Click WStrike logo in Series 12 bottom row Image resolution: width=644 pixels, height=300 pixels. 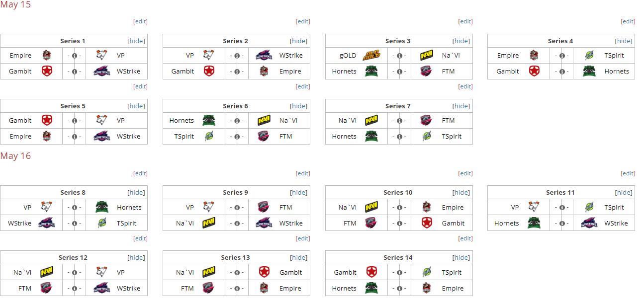pyautogui.click(x=102, y=288)
